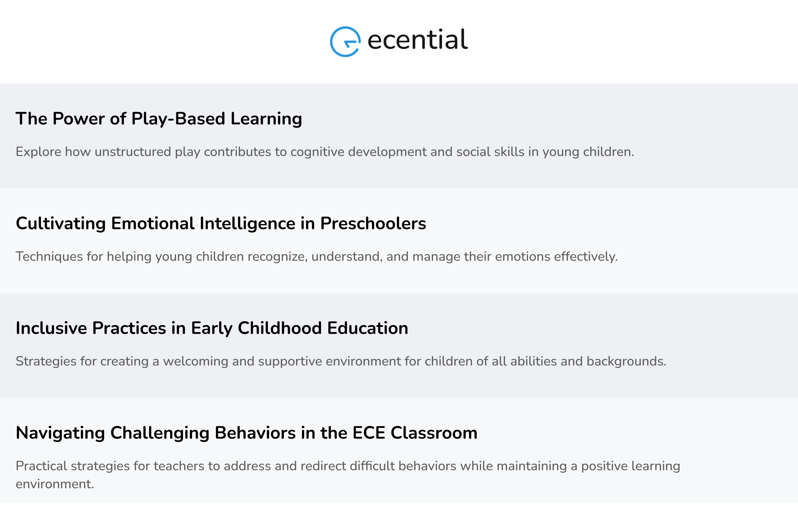798x532 pixels.
Task: Click the description about managing emotions effectively
Action: [316, 257]
